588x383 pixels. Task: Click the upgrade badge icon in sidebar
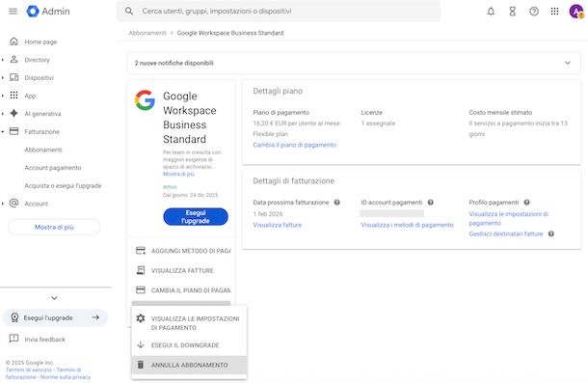[14, 317]
